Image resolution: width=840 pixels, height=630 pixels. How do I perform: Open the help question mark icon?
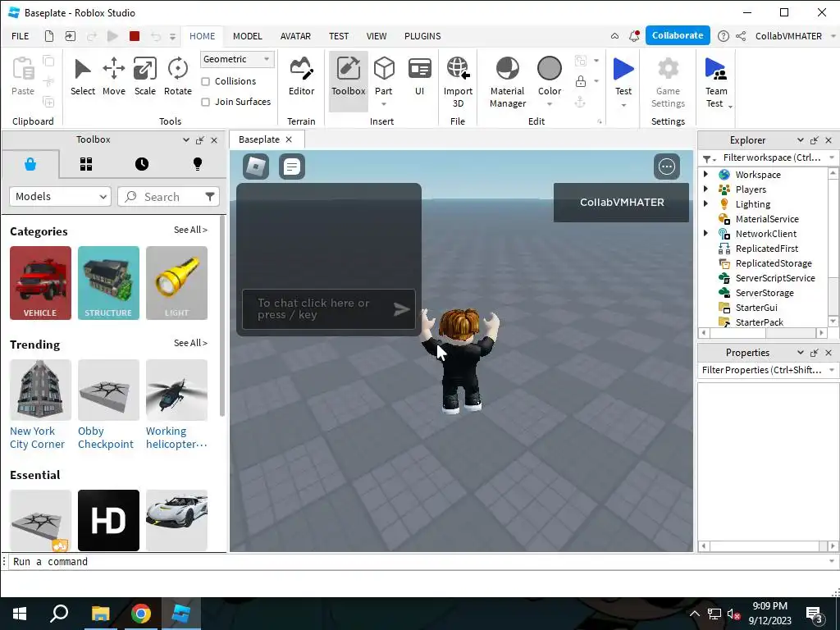(724, 36)
